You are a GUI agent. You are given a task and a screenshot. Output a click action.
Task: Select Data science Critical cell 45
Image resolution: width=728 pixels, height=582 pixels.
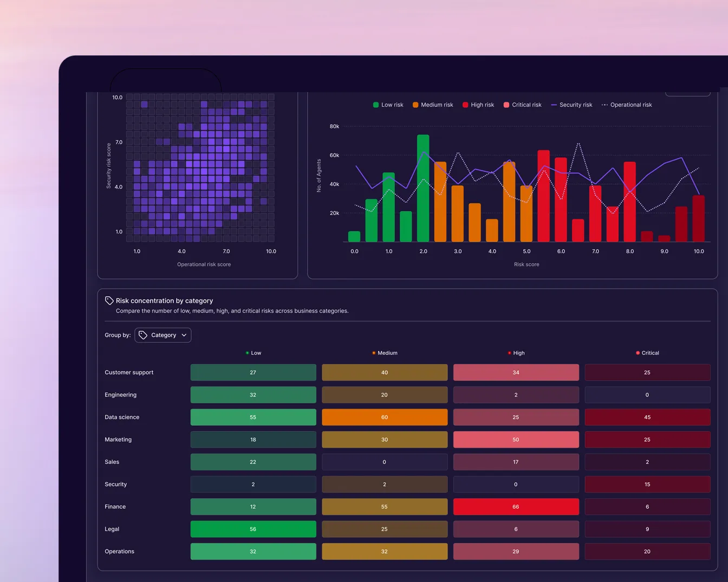click(647, 417)
